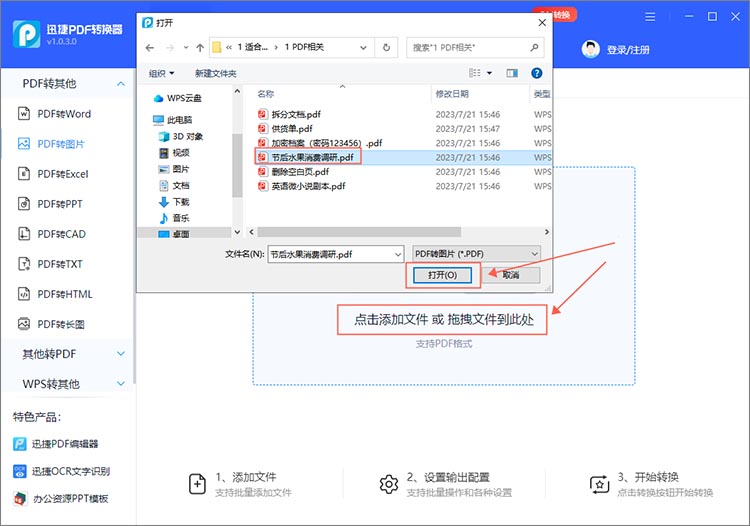Click 登录/注册 link
Image resolution: width=750 pixels, height=526 pixels.
[628, 50]
